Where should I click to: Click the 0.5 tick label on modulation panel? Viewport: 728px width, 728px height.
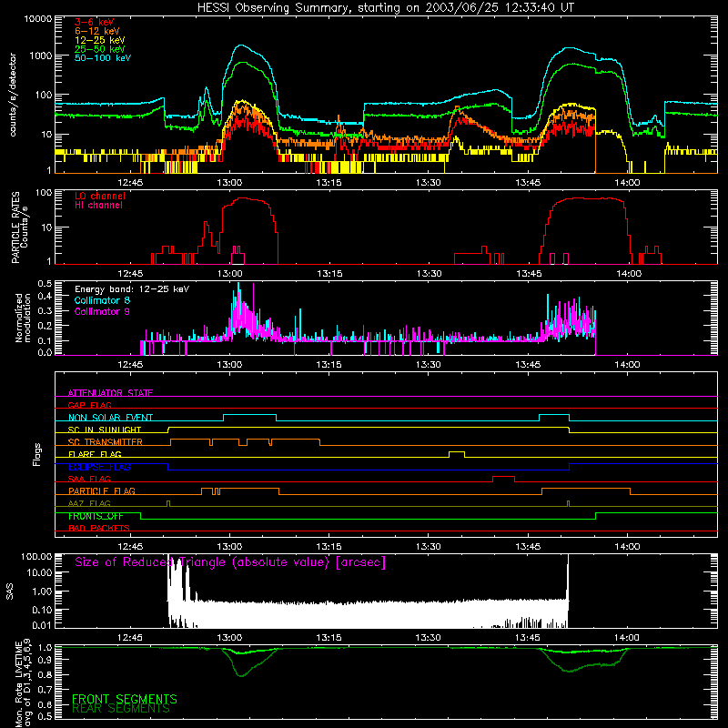45,283
